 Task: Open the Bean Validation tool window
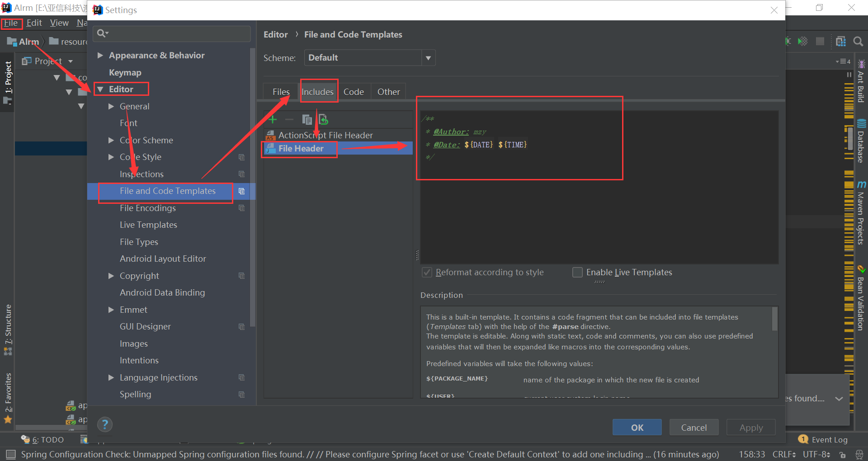click(861, 298)
